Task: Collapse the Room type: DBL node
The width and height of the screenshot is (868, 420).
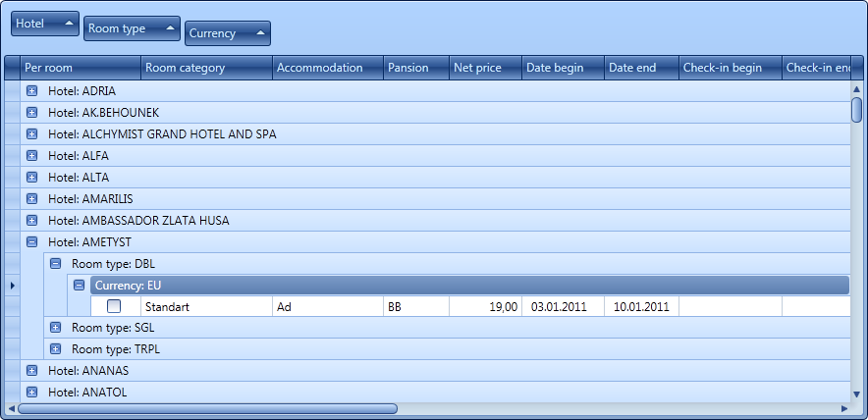Action: tap(55, 264)
